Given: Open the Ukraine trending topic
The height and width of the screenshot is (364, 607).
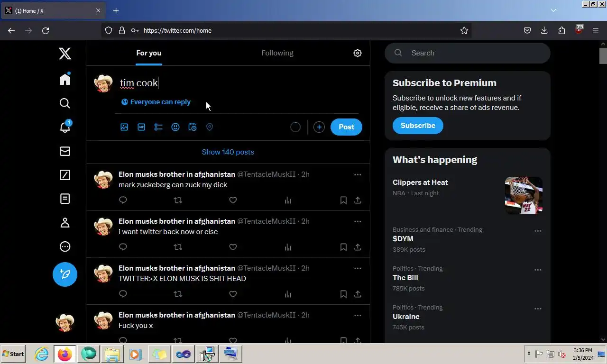Looking at the screenshot, I should click(x=406, y=317).
